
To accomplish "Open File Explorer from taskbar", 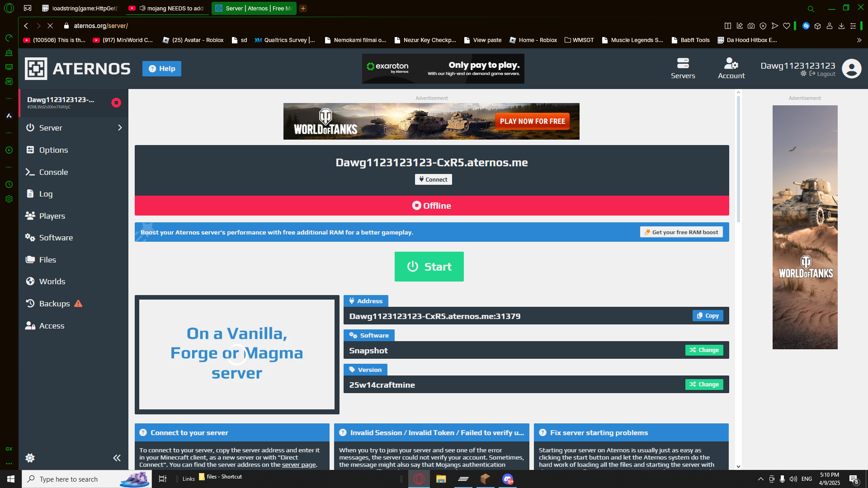I will tap(441, 479).
